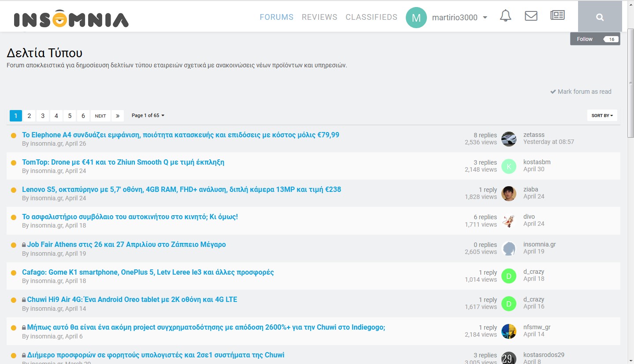
Task: Click the unread dot beside TomTop Drone topic
Action: tap(14, 163)
